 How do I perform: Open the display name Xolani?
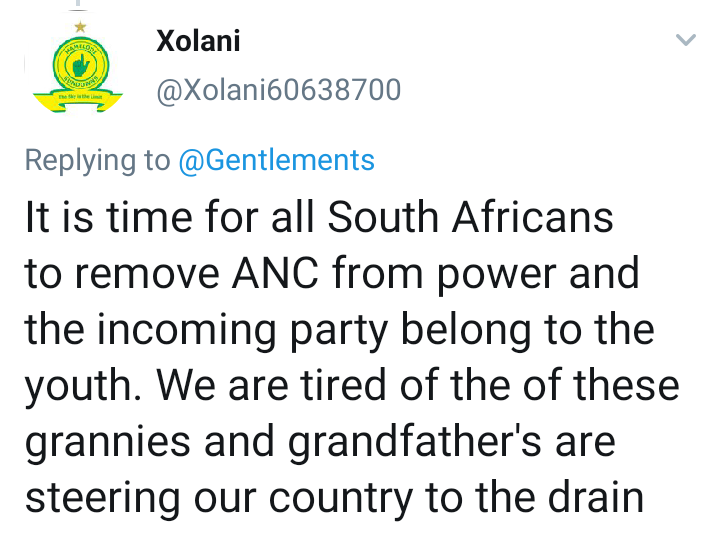(198, 41)
